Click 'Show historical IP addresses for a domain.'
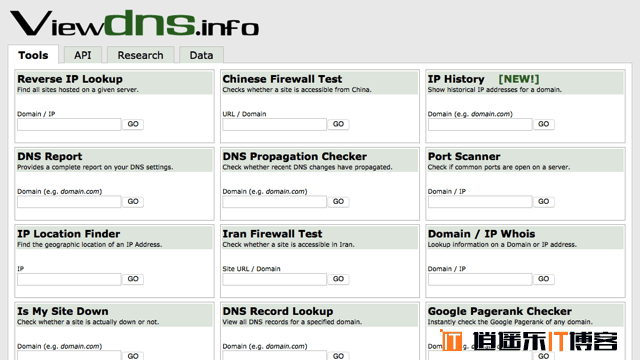This screenshot has height=360, width=640. tap(495, 90)
